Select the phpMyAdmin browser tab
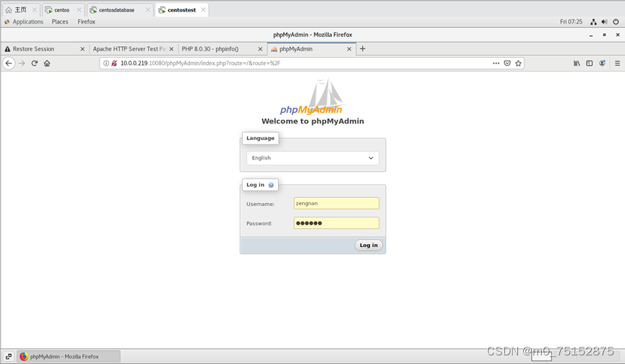Screen dimensions: 625x364 [x=311, y=49]
